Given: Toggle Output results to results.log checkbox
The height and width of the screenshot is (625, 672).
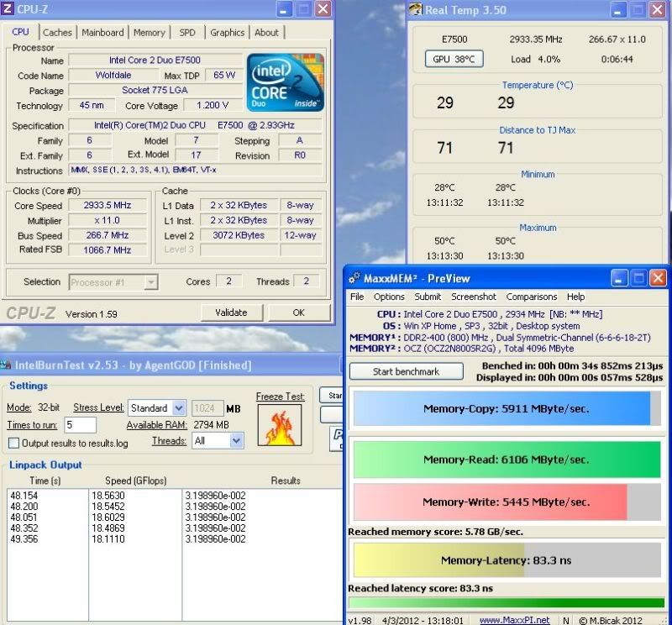Looking at the screenshot, I should click(x=13, y=443).
